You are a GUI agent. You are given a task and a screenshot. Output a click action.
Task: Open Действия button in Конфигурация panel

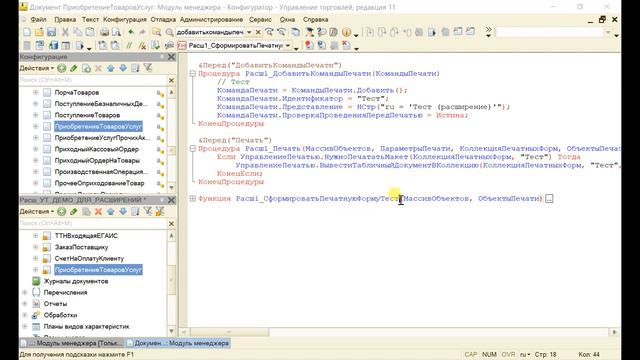[x=37, y=68]
